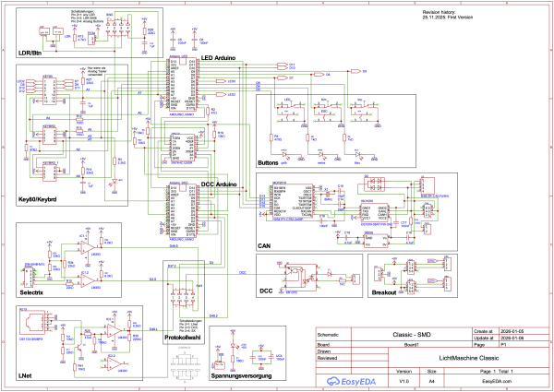Select the LED Arduino Nano component
The width and height of the screenshot is (554, 392).
(x=184, y=88)
